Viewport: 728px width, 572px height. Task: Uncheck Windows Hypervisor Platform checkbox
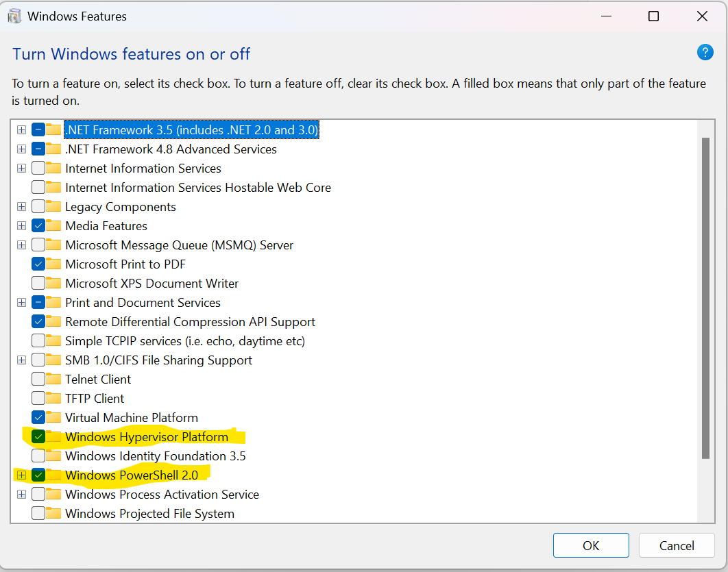click(38, 436)
